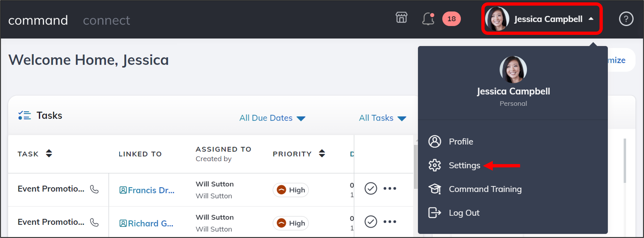Open the Francis Dr... contact link
The width and height of the screenshot is (644, 238).
[x=151, y=190]
